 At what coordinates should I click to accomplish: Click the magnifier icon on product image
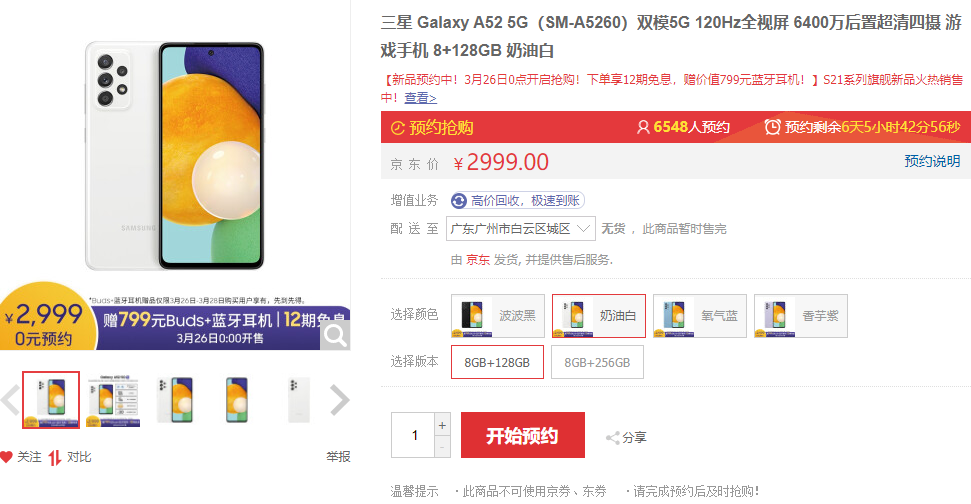coord(336,336)
